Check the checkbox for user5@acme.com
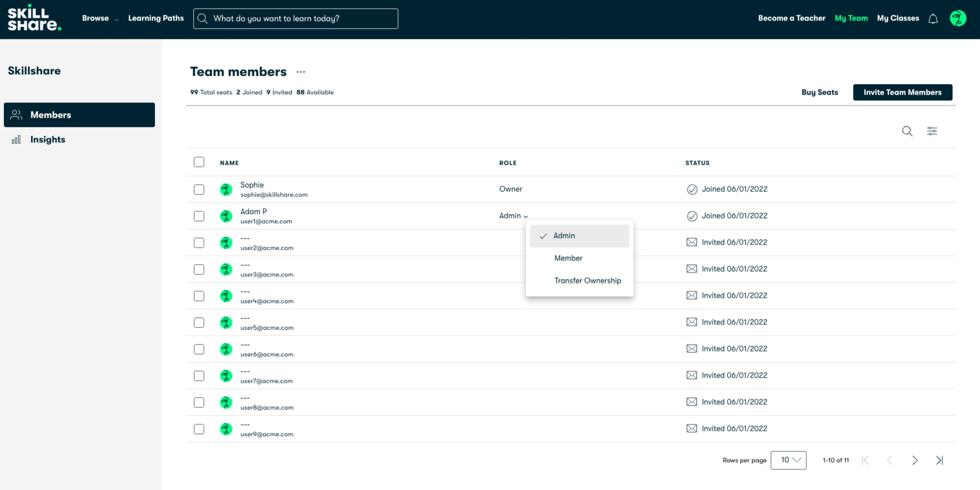 click(199, 323)
